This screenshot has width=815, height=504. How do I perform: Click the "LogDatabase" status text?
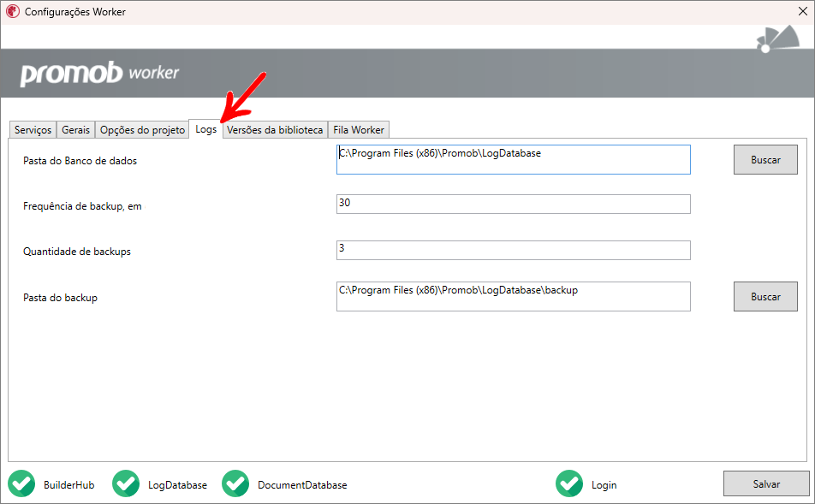coord(177,485)
